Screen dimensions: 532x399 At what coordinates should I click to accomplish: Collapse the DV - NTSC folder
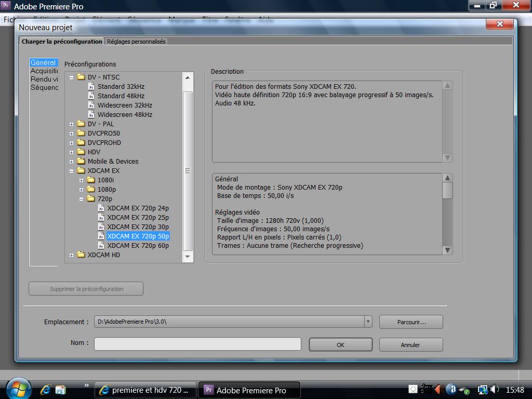click(x=71, y=78)
